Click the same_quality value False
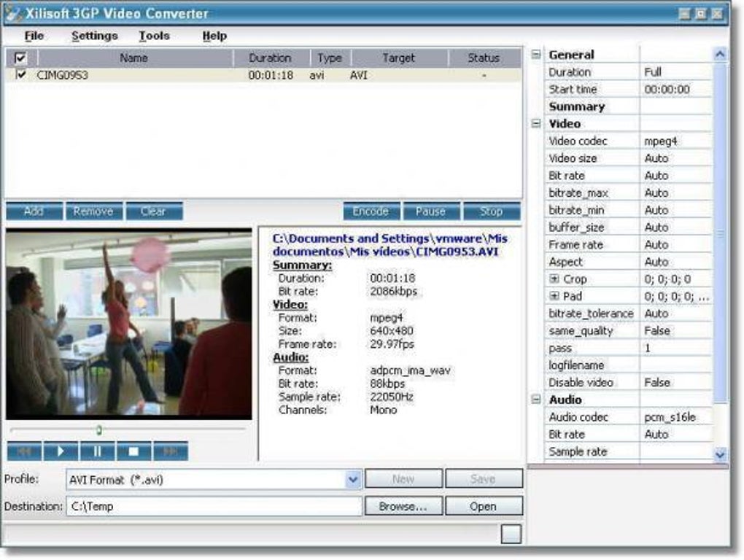 (x=675, y=330)
